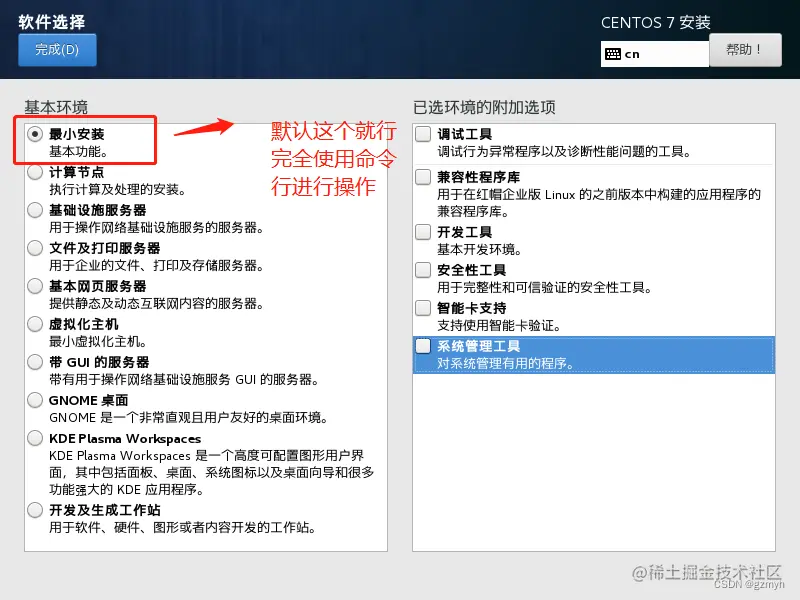Click description 调试行为异常程序以及诊断性能问题的工具。
800x600 pixels.
pyautogui.click(x=564, y=152)
